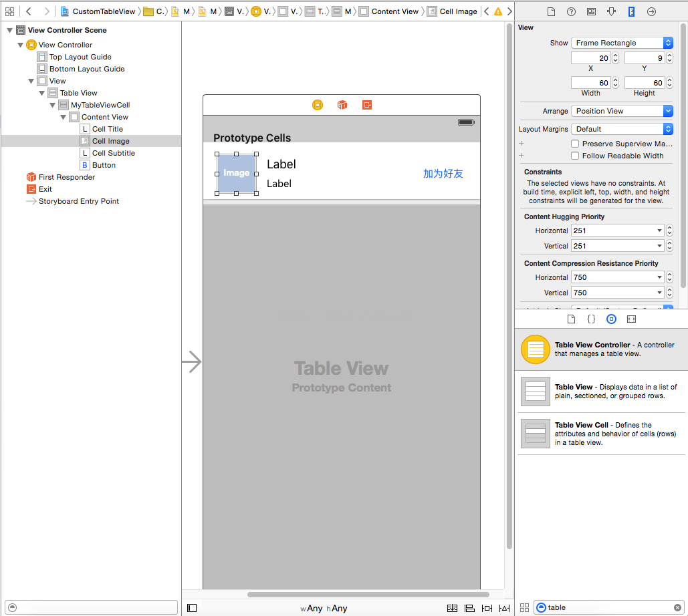The height and width of the screenshot is (616, 688).
Task: Choose Table View Controller from library
Action: pos(600,349)
